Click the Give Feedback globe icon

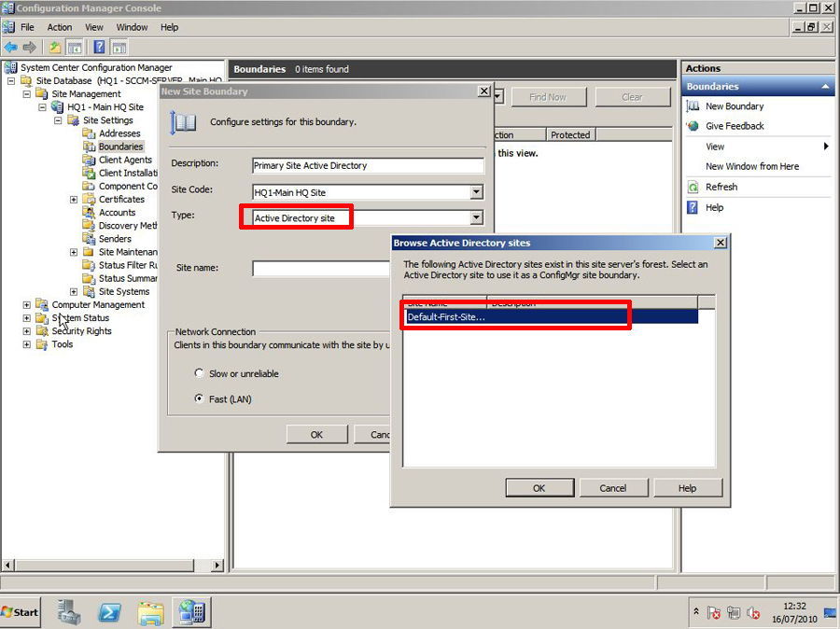[x=693, y=126]
